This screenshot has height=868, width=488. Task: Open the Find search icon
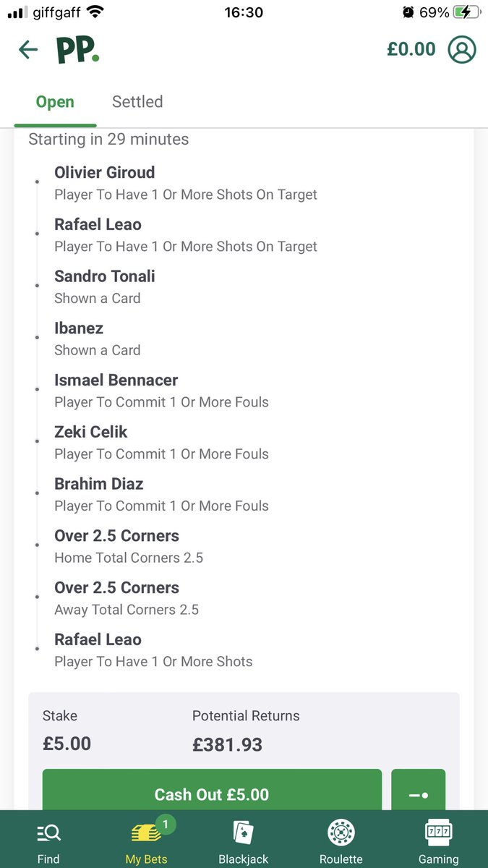pyautogui.click(x=48, y=834)
